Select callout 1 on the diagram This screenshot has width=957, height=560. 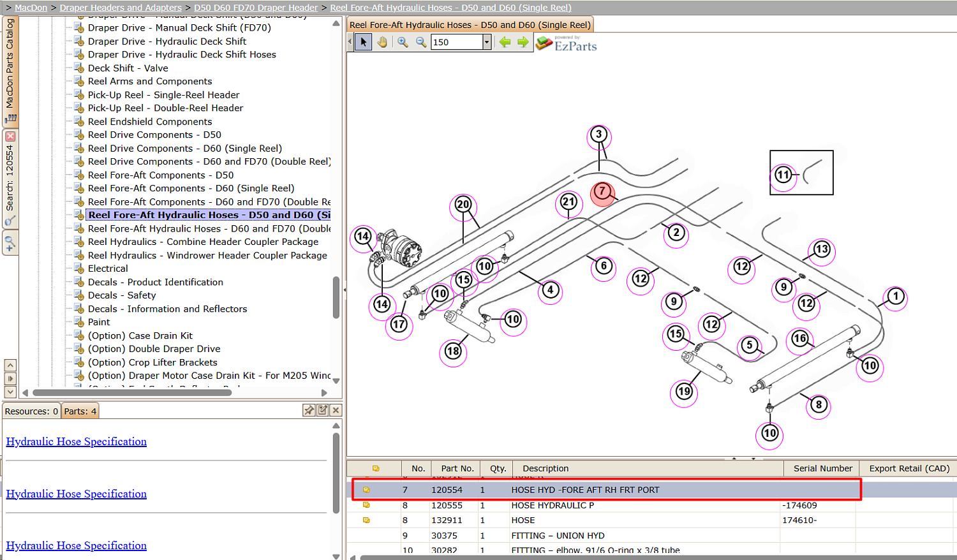pyautogui.click(x=896, y=296)
